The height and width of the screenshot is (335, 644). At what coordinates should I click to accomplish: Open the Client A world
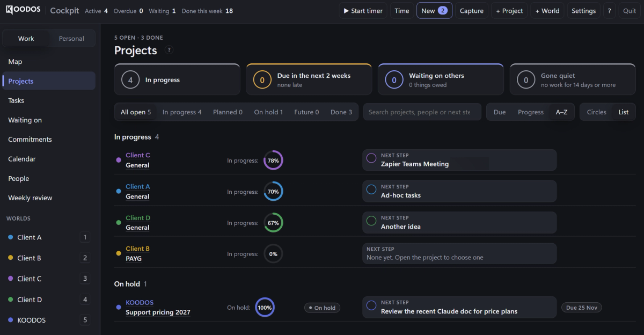tap(49, 237)
